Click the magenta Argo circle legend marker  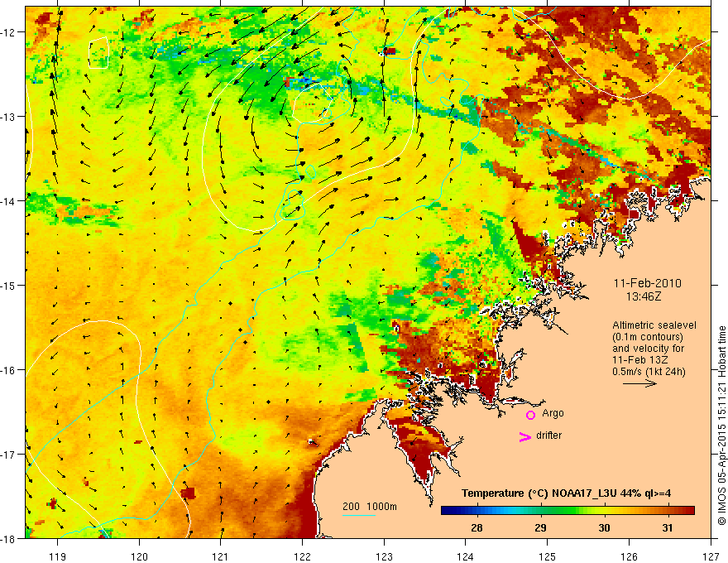(x=530, y=415)
